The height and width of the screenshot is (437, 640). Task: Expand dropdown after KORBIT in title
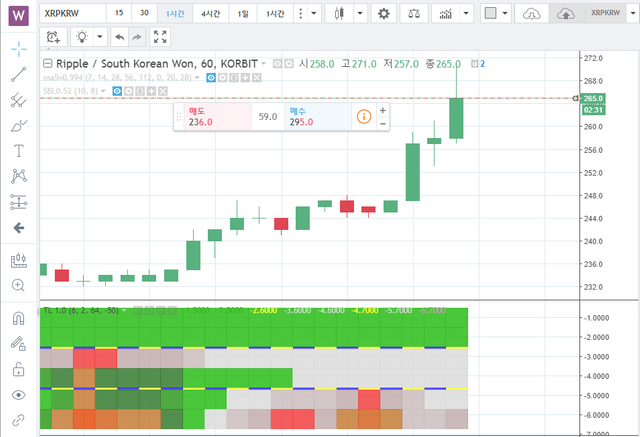point(263,64)
